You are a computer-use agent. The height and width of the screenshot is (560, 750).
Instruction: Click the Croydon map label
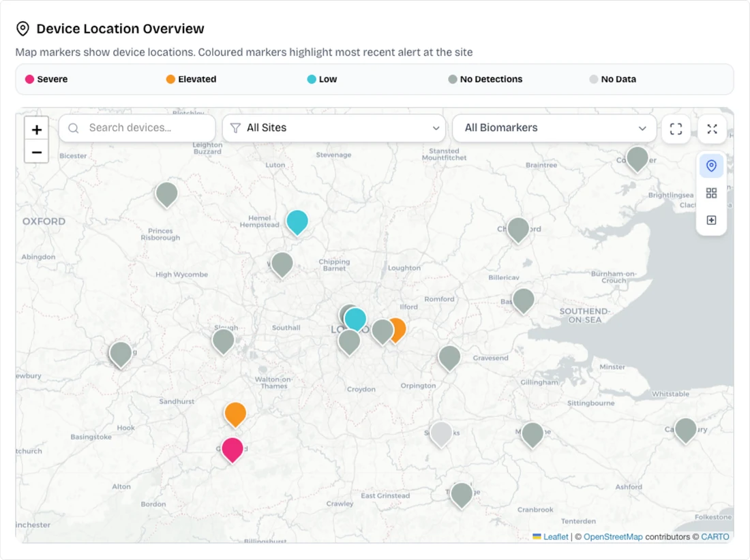[361, 389]
